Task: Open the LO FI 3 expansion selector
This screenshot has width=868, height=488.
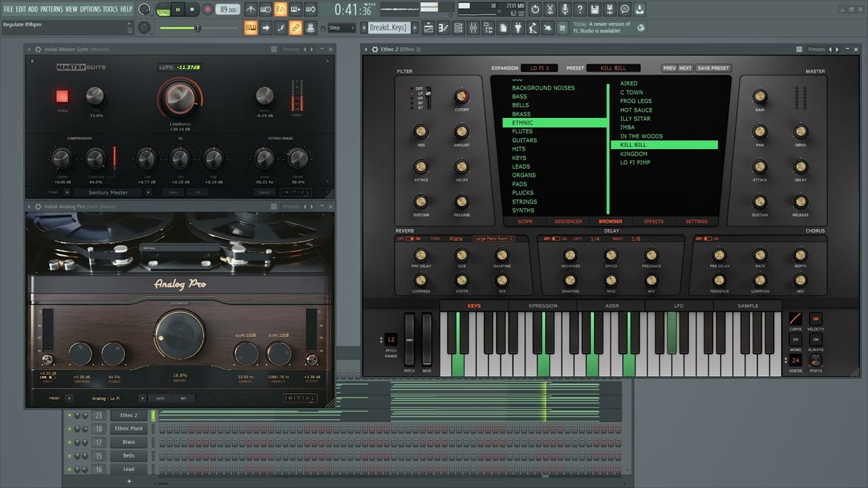Action: pos(540,68)
